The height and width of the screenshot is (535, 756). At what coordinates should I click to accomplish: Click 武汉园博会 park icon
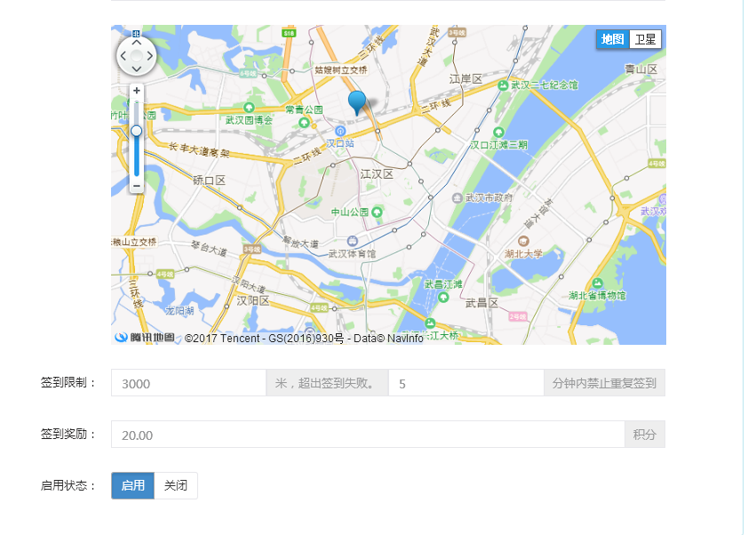[x=250, y=108]
